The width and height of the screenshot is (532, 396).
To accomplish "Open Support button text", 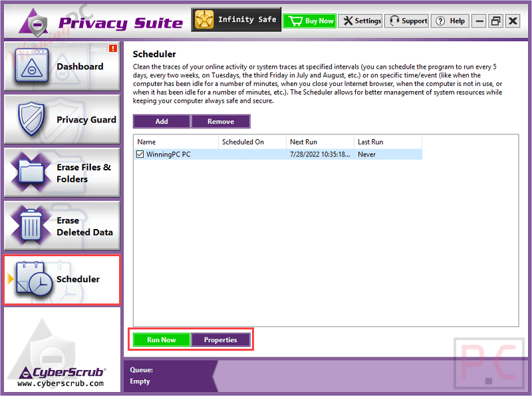I will coord(414,21).
